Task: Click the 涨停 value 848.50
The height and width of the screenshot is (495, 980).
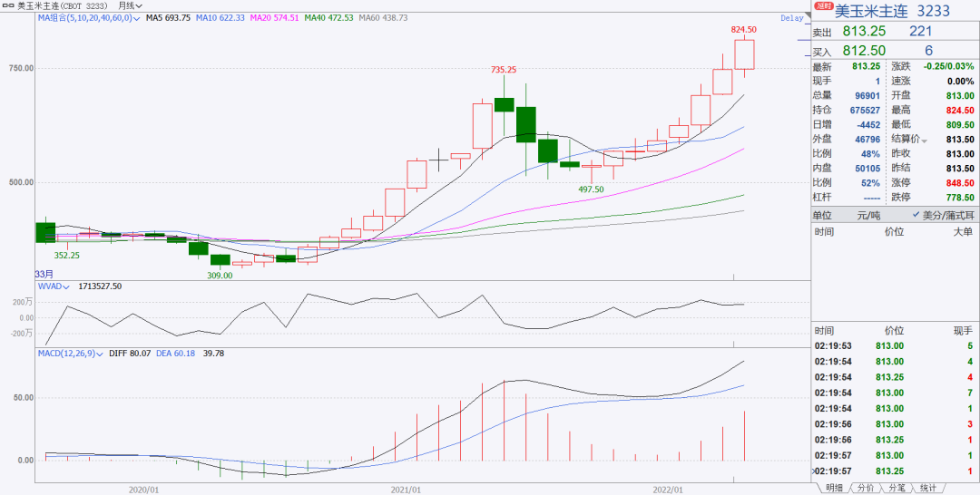Action: (x=961, y=183)
